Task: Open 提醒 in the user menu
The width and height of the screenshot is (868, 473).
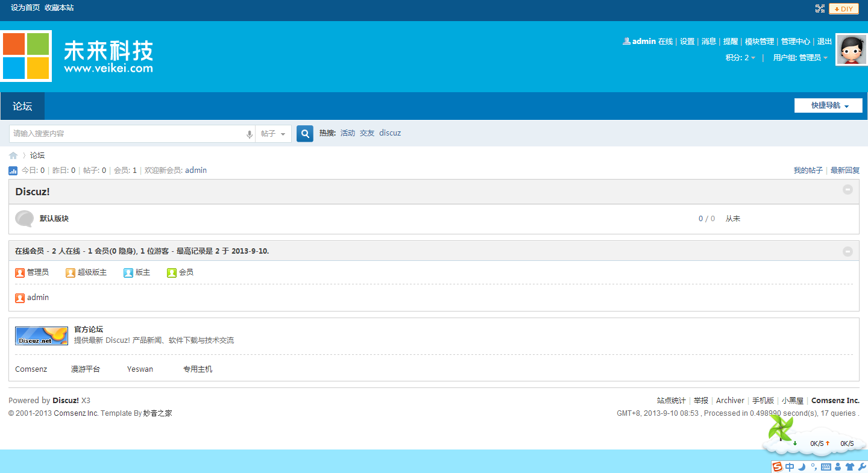Action: tap(731, 42)
